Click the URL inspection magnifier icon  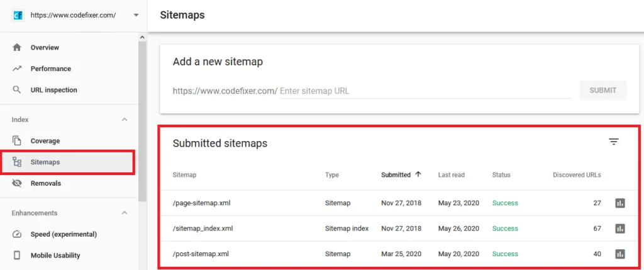pos(17,90)
